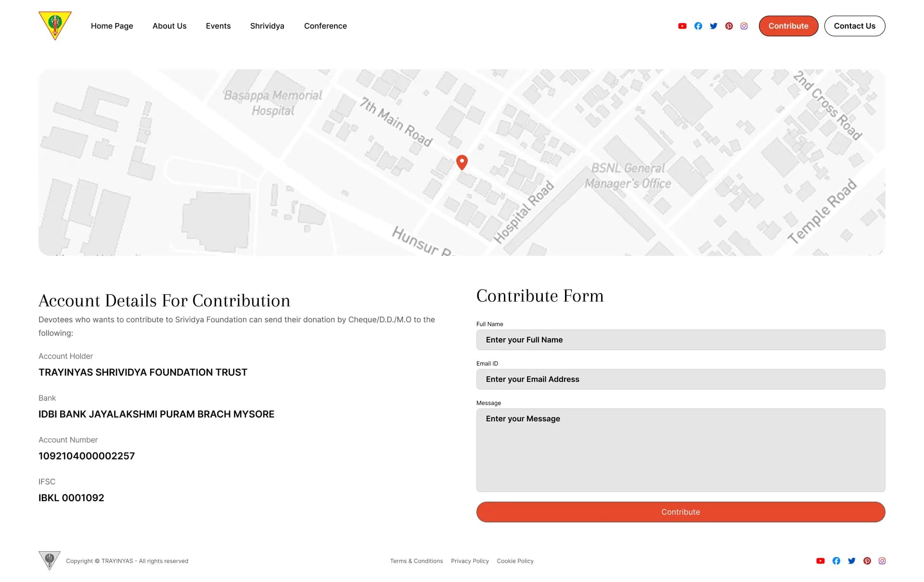Focus the Email ID input field
Screen dimensions: 924x582
680,379
